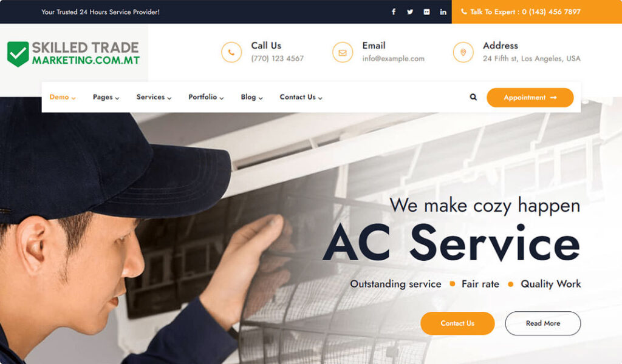Expand the Services dropdown menu

(x=154, y=97)
